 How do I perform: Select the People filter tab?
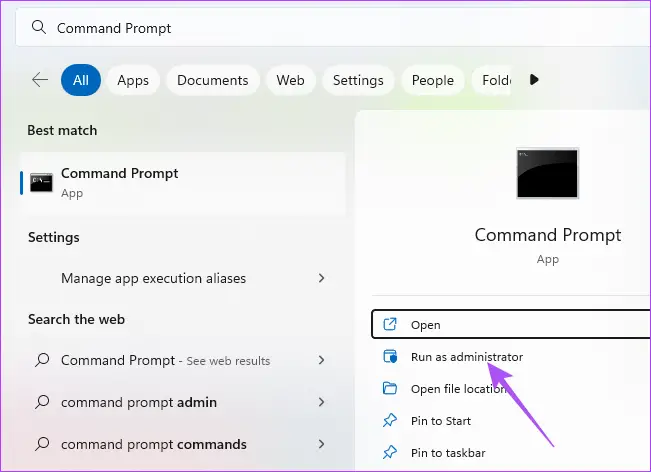tap(432, 80)
